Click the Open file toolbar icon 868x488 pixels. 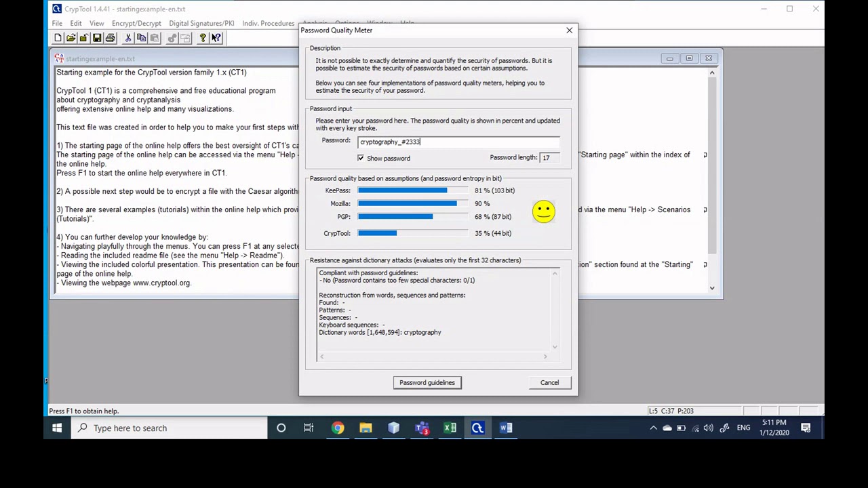(x=71, y=38)
